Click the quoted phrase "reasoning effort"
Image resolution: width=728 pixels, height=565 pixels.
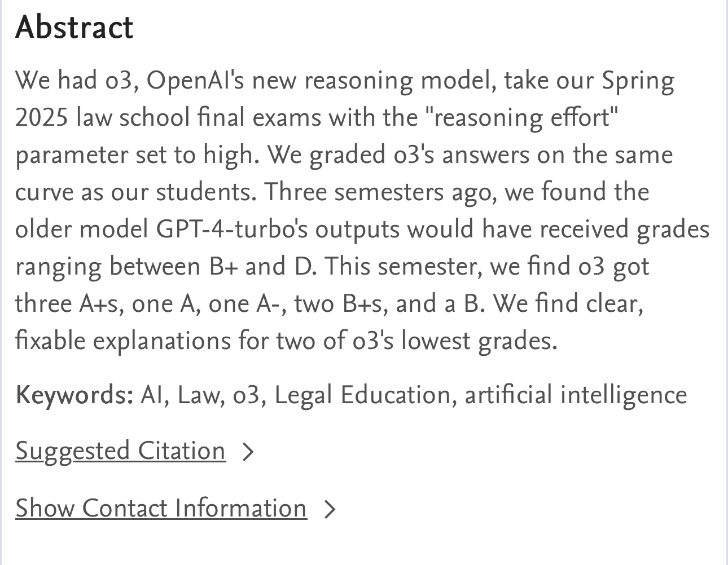(x=523, y=118)
